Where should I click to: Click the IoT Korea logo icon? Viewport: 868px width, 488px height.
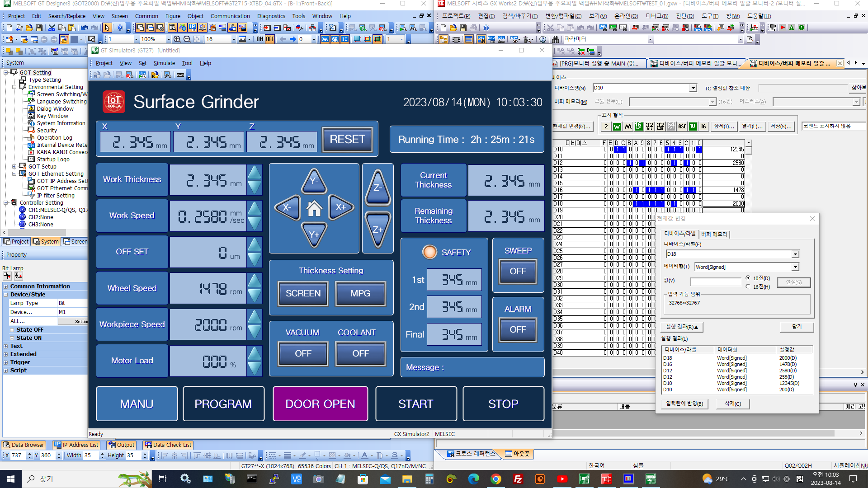pyautogui.click(x=114, y=102)
